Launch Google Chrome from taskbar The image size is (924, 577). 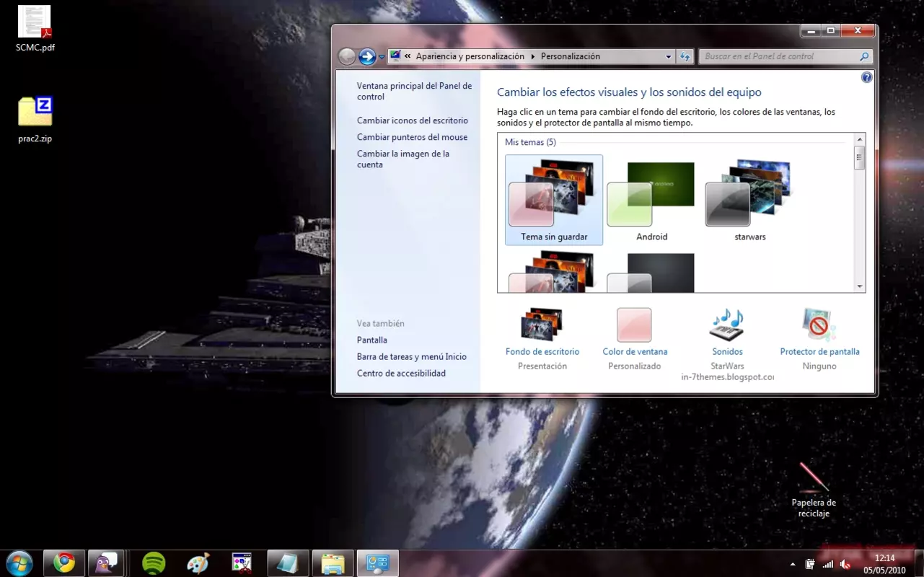pos(64,563)
